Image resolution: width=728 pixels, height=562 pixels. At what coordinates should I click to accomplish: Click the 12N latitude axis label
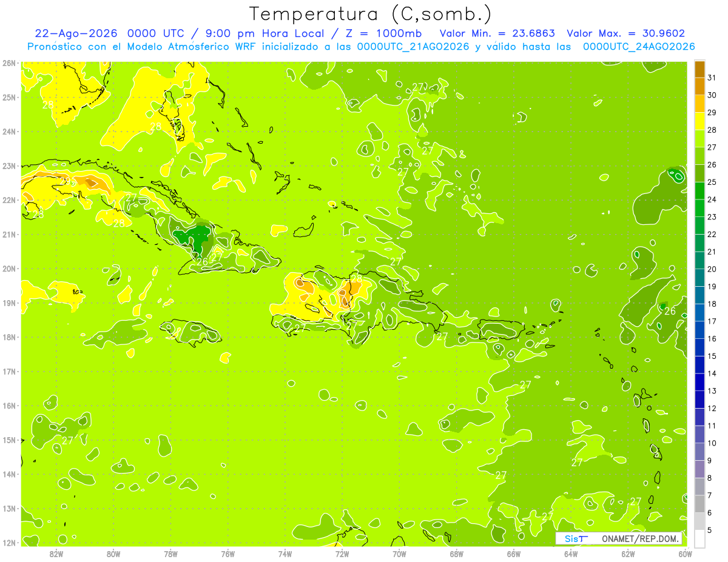tap(9, 543)
